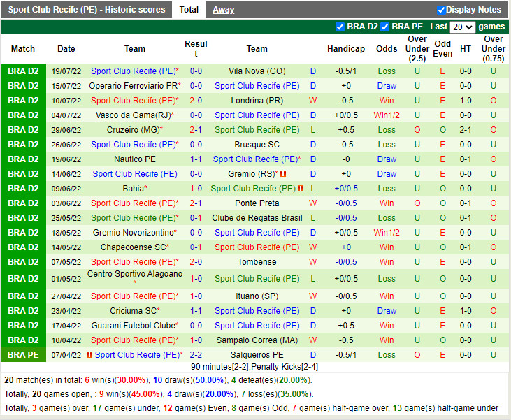Click red card icon in Salgueiros PE row
Image resolution: width=511 pixels, height=420 pixels.
point(89,355)
